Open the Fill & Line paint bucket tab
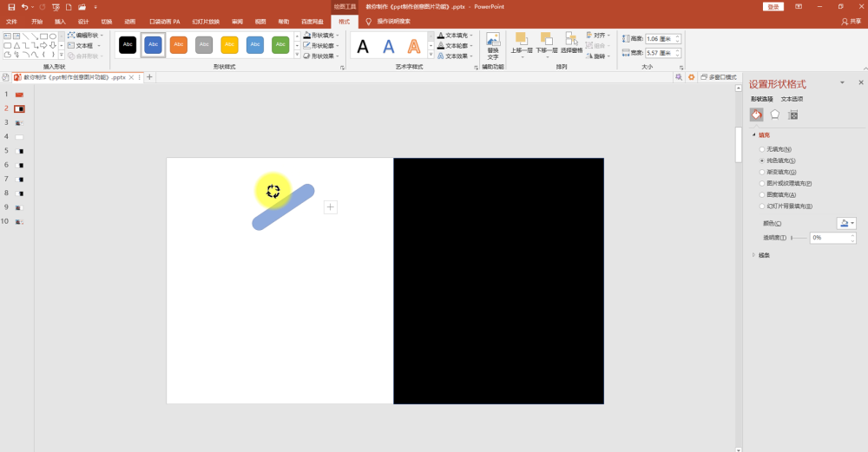 coord(756,115)
